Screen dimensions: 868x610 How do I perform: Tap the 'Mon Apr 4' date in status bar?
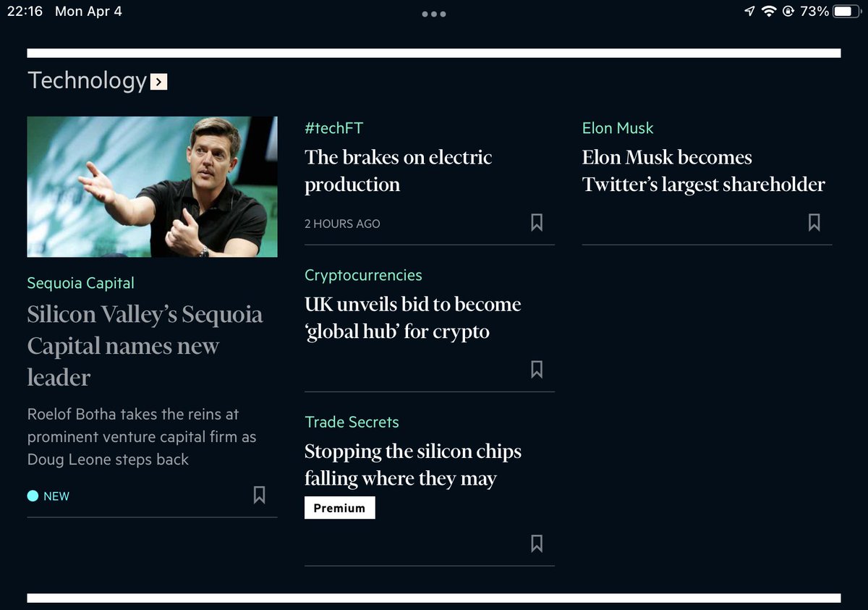click(88, 12)
